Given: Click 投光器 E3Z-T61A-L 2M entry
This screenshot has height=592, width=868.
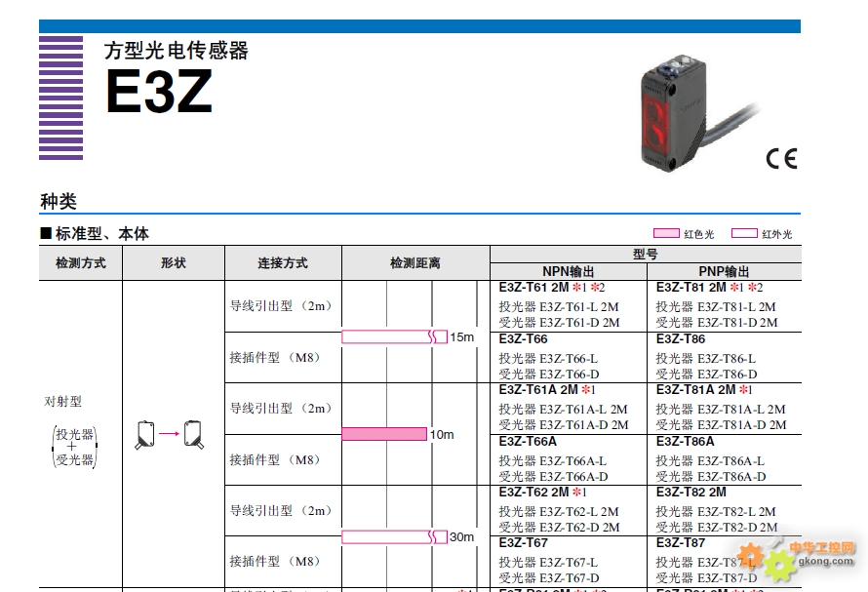Looking at the screenshot, I should (563, 410).
